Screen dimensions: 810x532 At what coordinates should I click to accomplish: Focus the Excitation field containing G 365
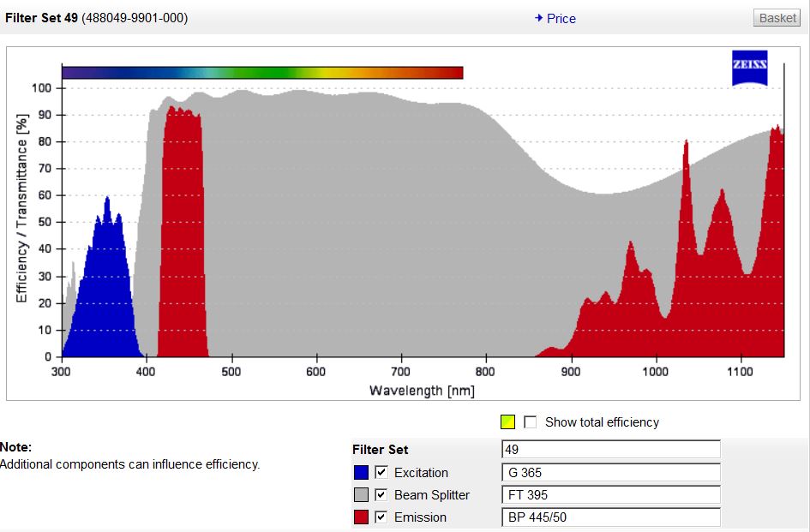click(610, 472)
